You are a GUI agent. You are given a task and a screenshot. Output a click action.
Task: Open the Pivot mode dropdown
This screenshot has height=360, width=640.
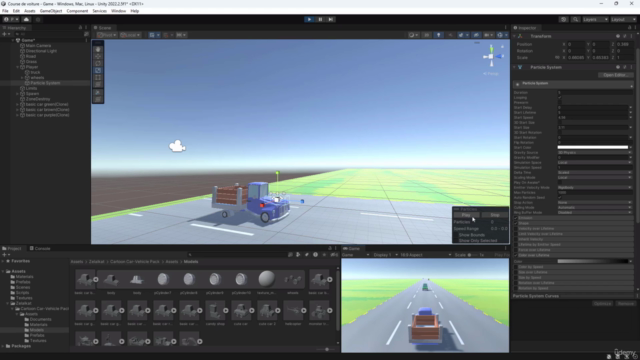point(107,35)
